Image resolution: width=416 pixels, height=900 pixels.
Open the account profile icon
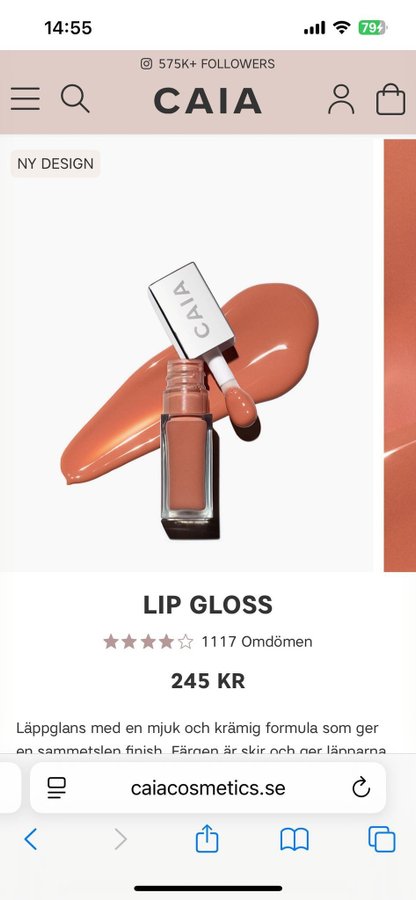click(x=341, y=99)
